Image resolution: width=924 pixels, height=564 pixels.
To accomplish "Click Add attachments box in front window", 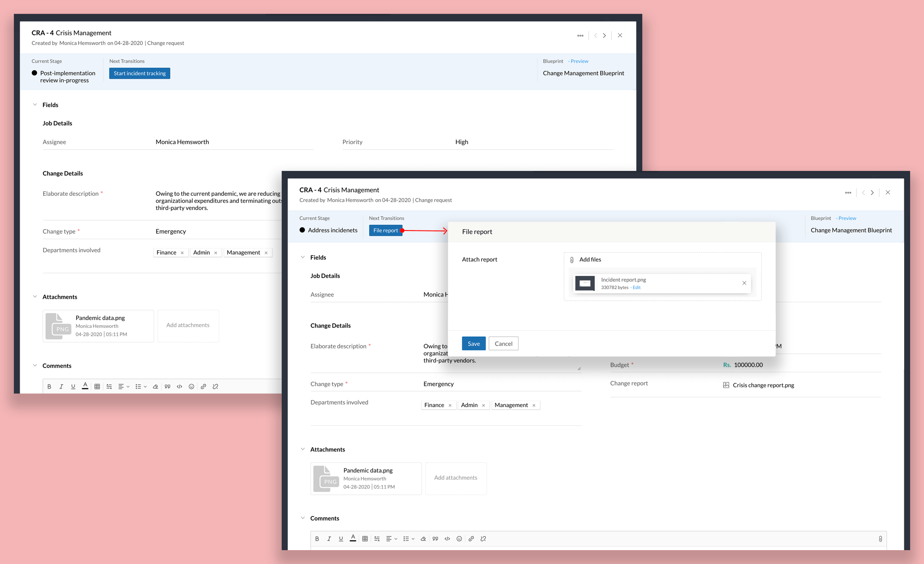I will (x=456, y=478).
